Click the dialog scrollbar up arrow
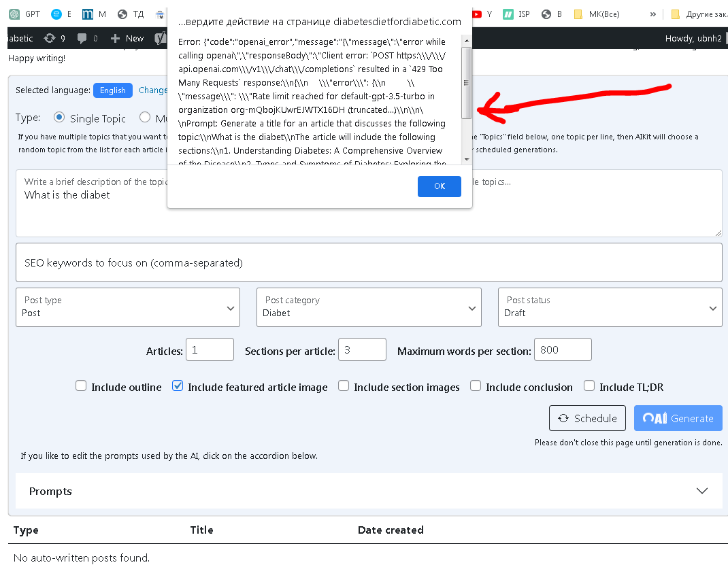Image resolution: width=728 pixels, height=567 pixels. (x=467, y=41)
